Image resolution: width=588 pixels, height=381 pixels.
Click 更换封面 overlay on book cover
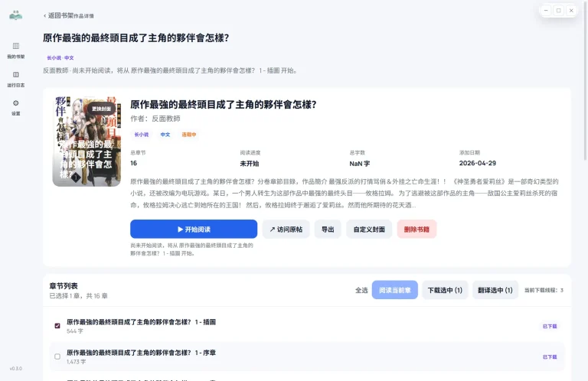pyautogui.click(x=102, y=108)
